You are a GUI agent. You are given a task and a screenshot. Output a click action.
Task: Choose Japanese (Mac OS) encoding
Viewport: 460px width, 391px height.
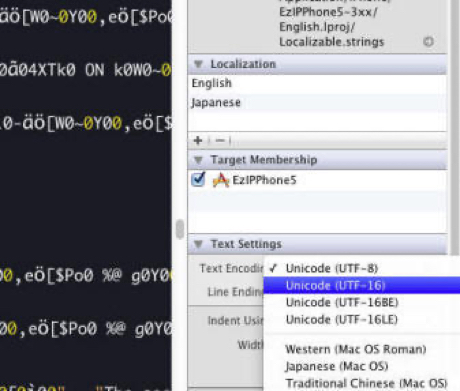(362, 366)
